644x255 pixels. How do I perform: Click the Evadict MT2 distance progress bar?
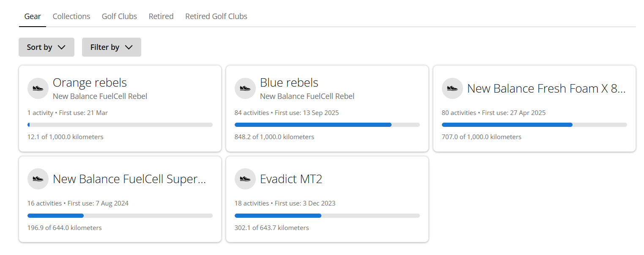tap(327, 216)
